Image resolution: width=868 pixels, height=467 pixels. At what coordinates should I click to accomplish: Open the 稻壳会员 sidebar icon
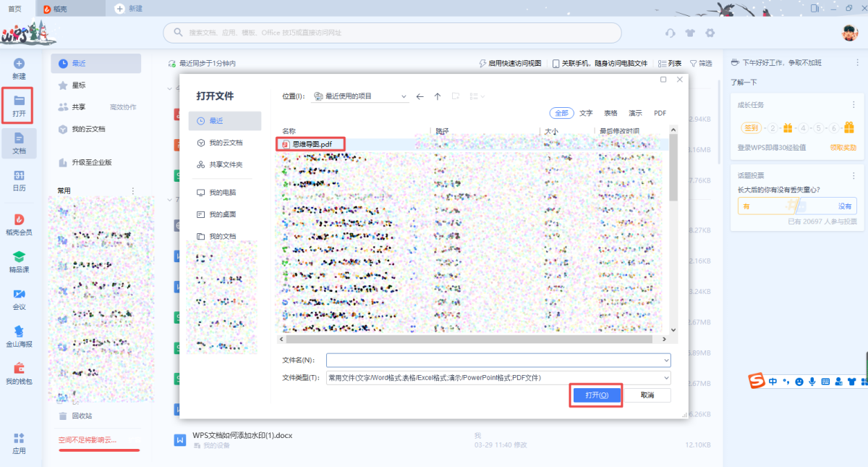pyautogui.click(x=20, y=224)
